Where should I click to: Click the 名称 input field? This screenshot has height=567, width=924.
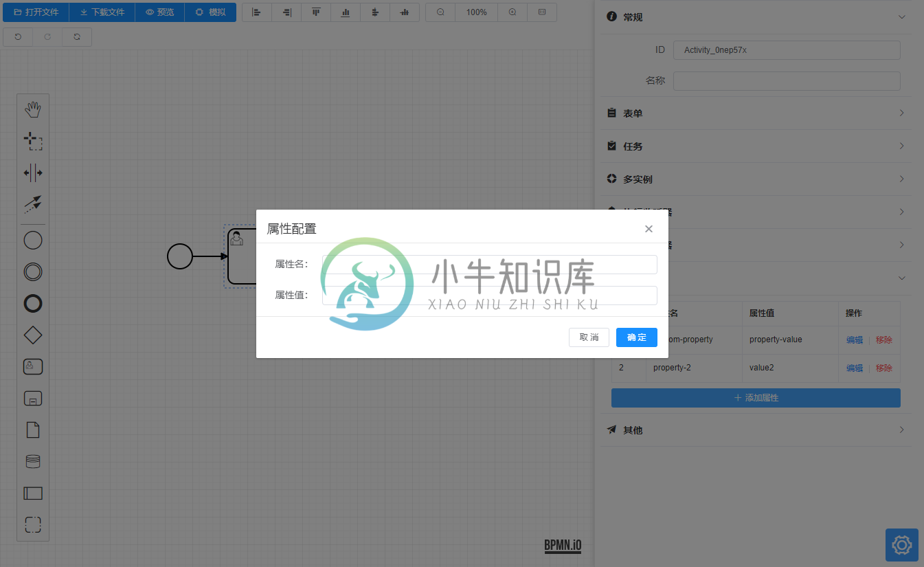(x=787, y=81)
